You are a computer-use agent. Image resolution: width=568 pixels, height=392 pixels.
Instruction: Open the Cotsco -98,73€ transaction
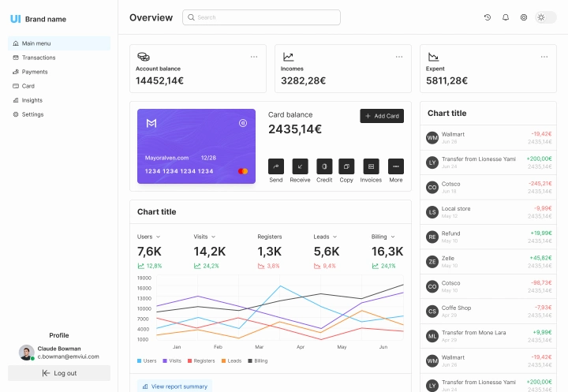(x=488, y=286)
